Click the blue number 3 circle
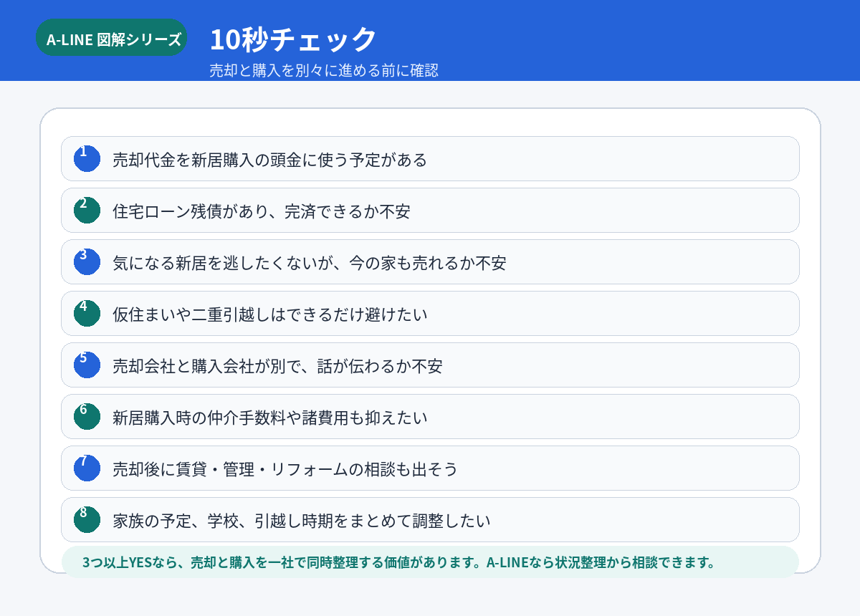 (87, 262)
